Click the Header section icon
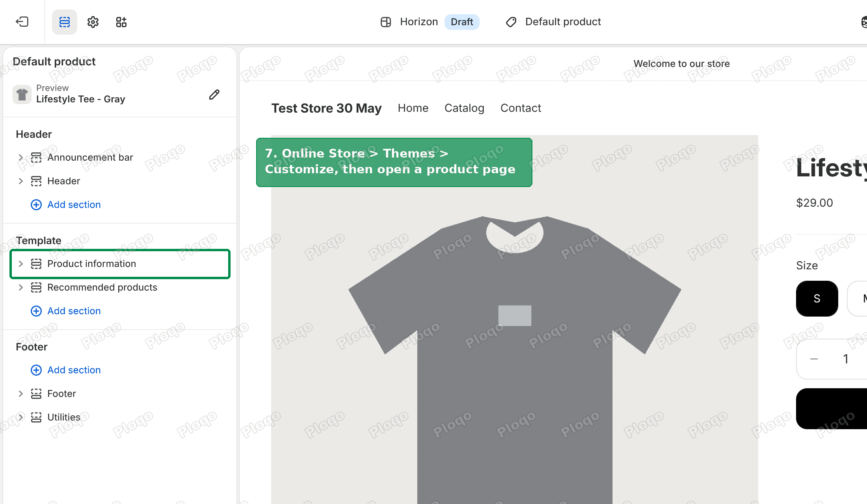The image size is (867, 504). pos(36,181)
